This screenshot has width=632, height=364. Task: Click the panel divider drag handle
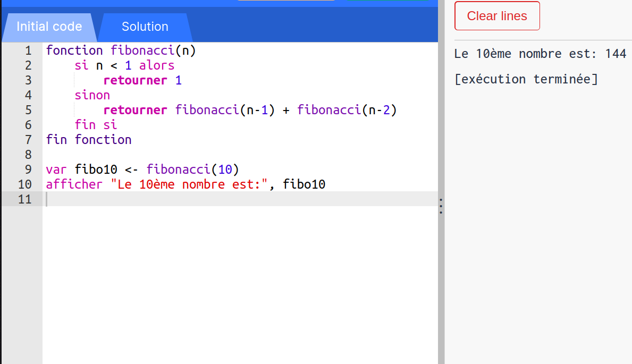441,205
